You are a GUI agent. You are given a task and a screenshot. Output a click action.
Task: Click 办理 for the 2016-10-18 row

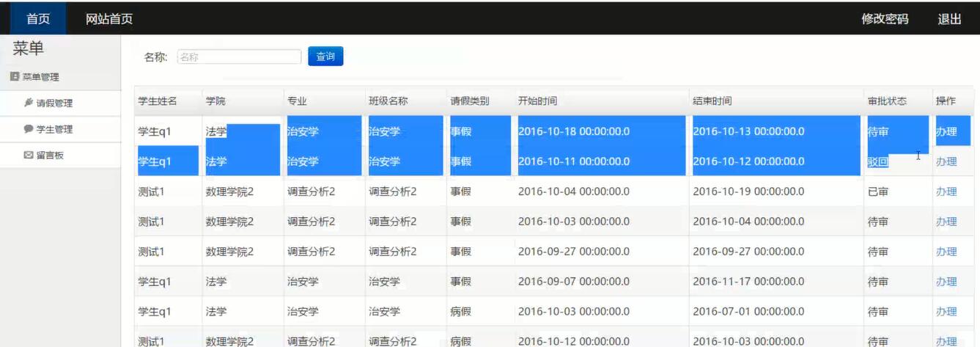click(946, 132)
